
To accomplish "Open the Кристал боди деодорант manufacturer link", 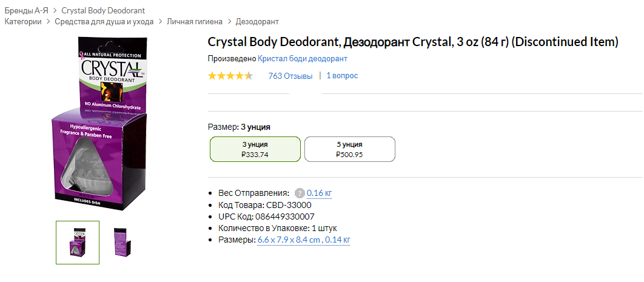I will (x=303, y=59).
